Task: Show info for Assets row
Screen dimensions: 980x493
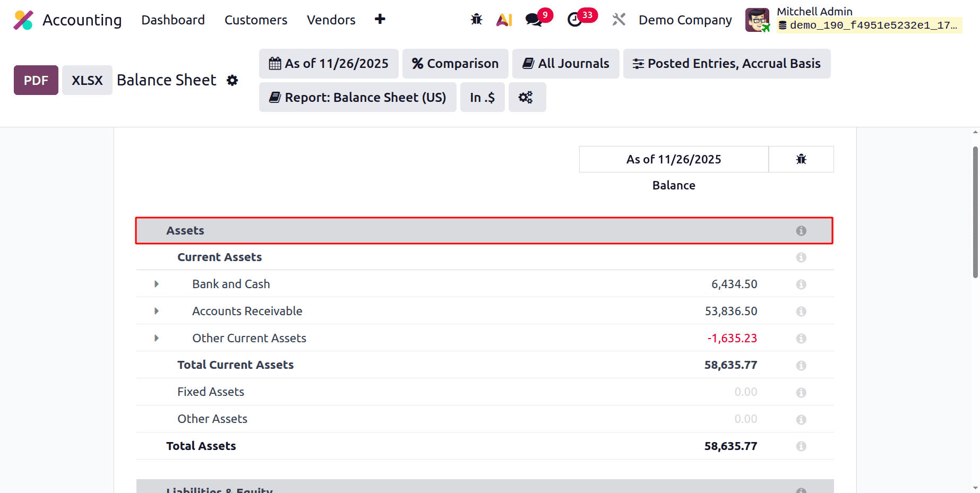Action: tap(801, 231)
